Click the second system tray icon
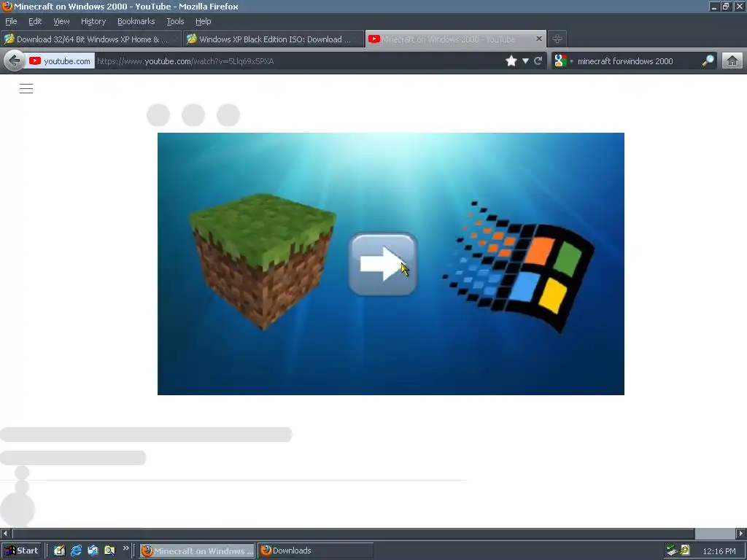 [x=685, y=551]
